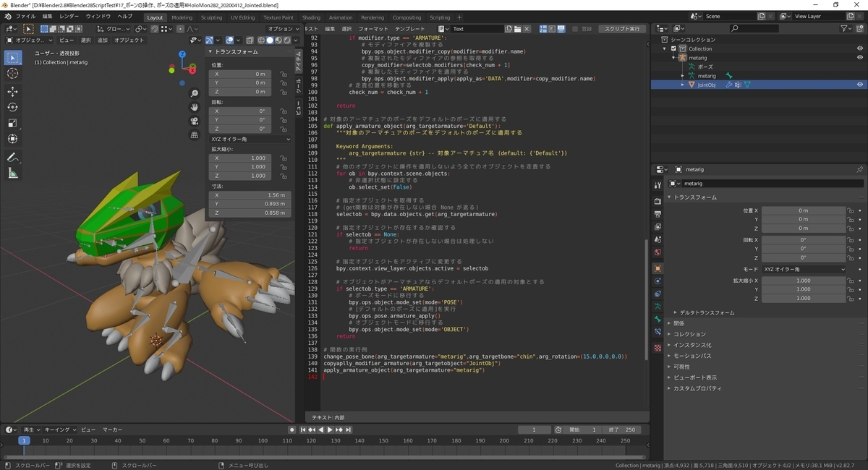Viewport: 868px width, 470px height.
Task: Hide metarig object using its eye icon
Action: [x=860, y=57]
